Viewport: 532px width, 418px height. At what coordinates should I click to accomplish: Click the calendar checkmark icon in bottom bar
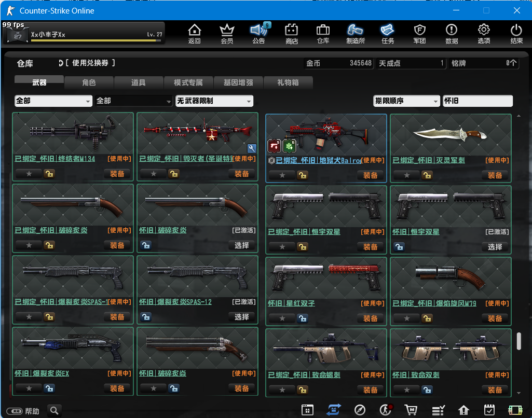coord(489,410)
